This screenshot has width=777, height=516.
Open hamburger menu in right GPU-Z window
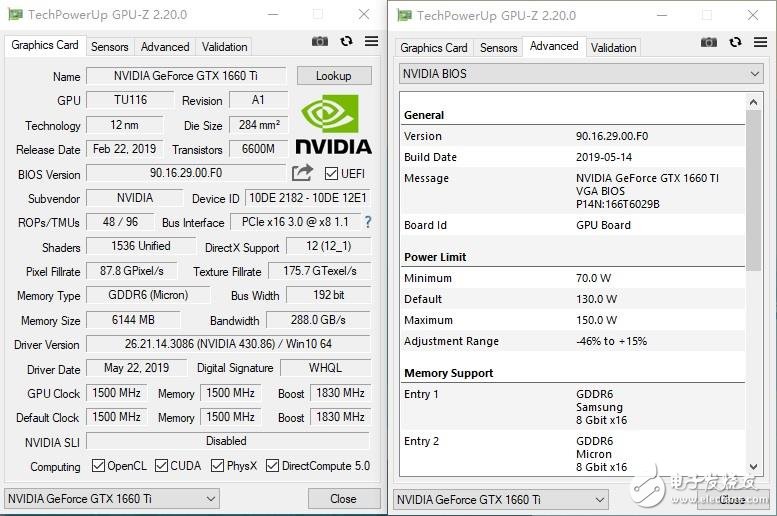click(x=761, y=42)
